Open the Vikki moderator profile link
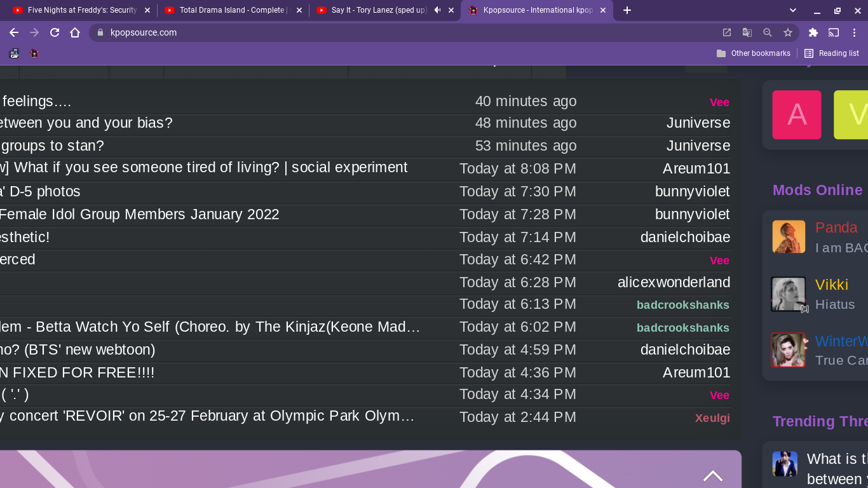The width and height of the screenshot is (868, 488). [832, 285]
